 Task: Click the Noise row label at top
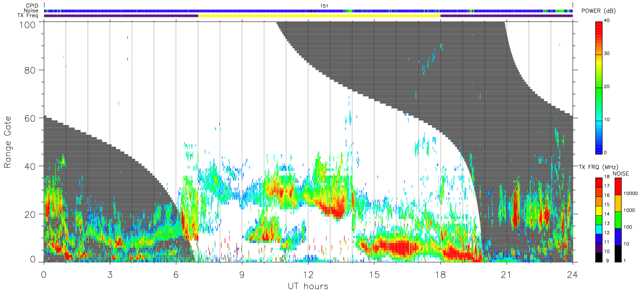[31, 10]
